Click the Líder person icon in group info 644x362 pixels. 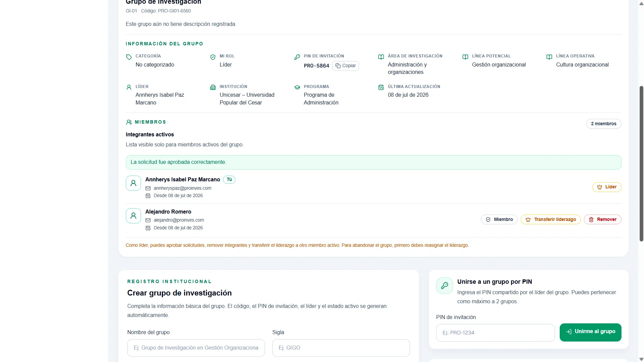[129, 87]
